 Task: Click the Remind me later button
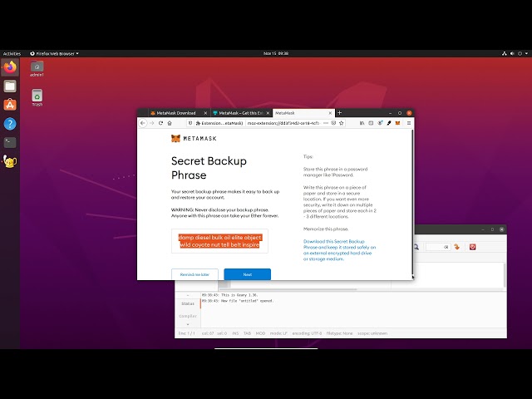[195, 274]
